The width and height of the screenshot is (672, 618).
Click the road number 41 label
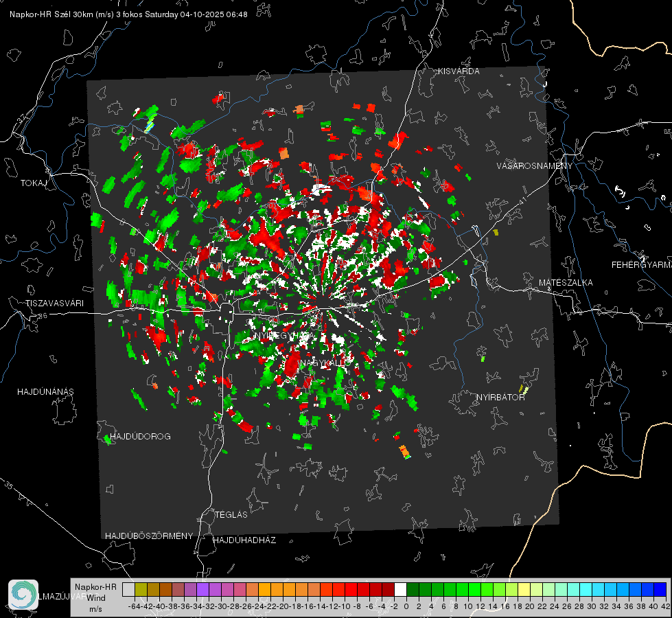[522, 201]
